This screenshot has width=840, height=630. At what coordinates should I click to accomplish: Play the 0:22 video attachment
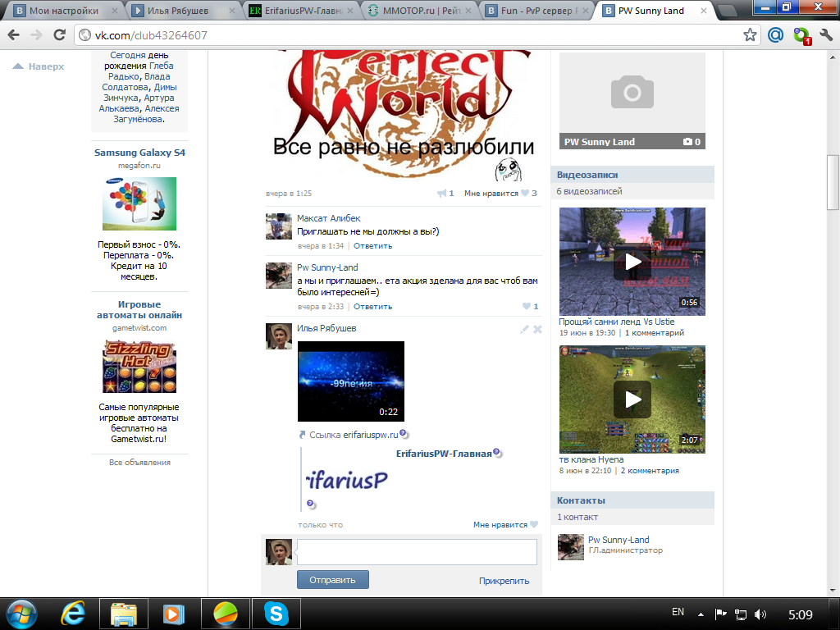351,381
